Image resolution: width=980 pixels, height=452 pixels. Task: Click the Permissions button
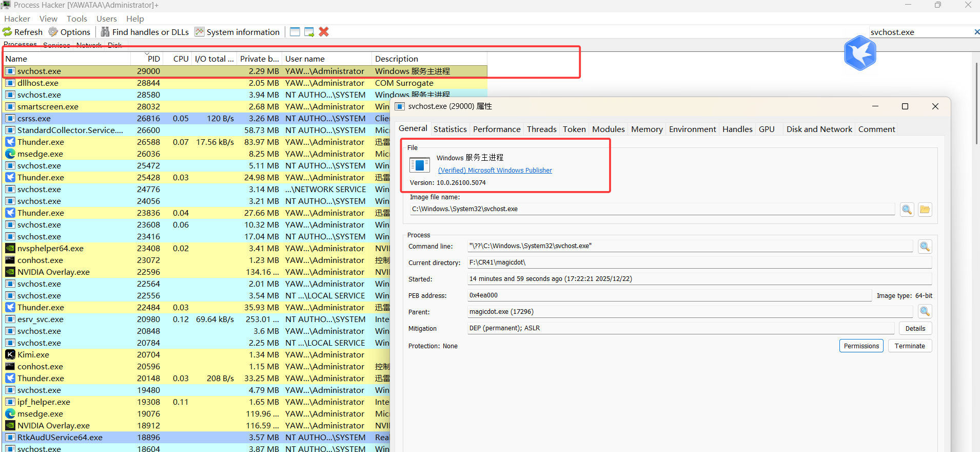[861, 346]
